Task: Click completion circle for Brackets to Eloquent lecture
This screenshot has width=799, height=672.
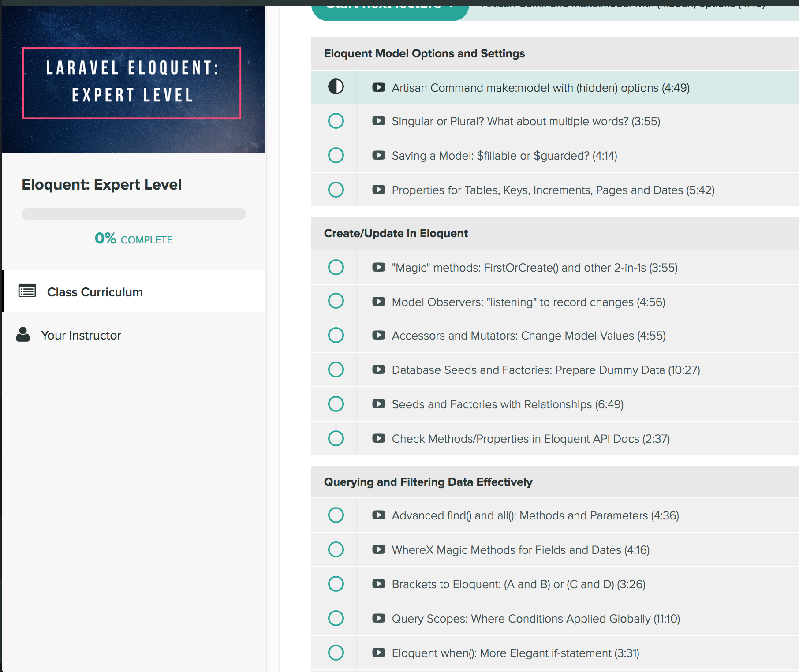Action: point(336,584)
